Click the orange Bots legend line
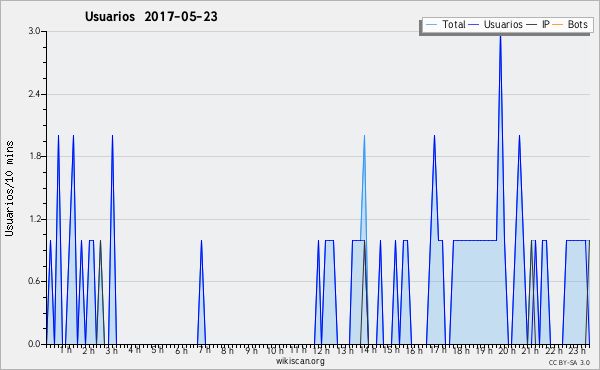The image size is (600, 370). tap(558, 25)
